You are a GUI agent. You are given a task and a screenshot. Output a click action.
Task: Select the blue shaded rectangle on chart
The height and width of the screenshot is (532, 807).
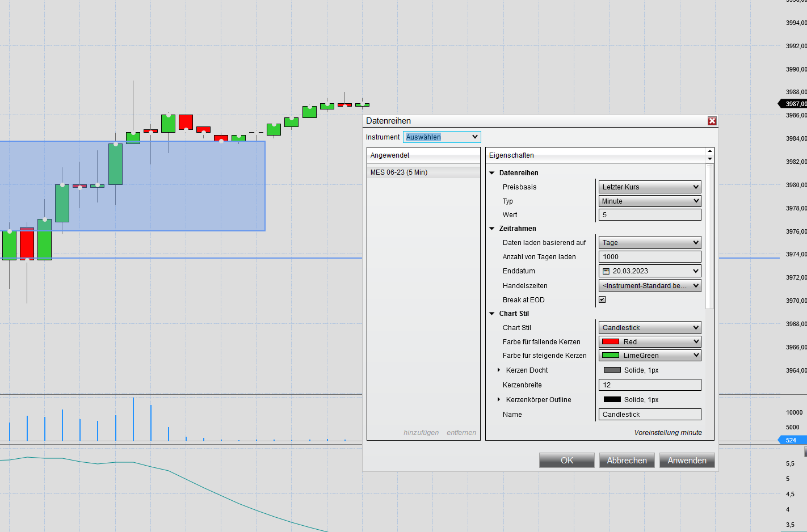(x=132, y=186)
